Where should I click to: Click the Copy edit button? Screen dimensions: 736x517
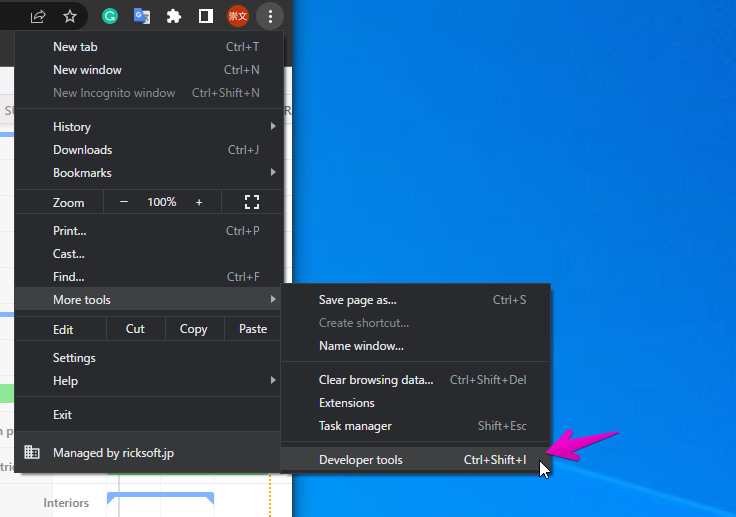(x=193, y=329)
